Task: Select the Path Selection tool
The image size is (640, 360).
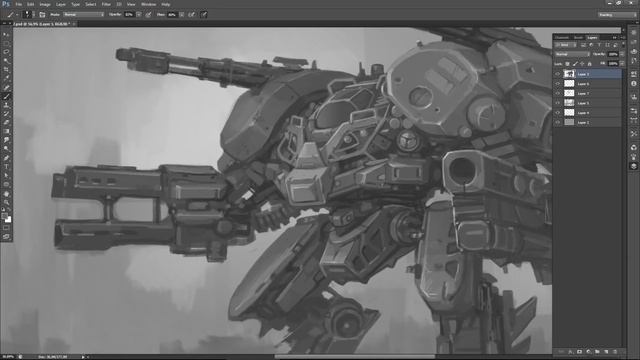Action: pos(6,176)
